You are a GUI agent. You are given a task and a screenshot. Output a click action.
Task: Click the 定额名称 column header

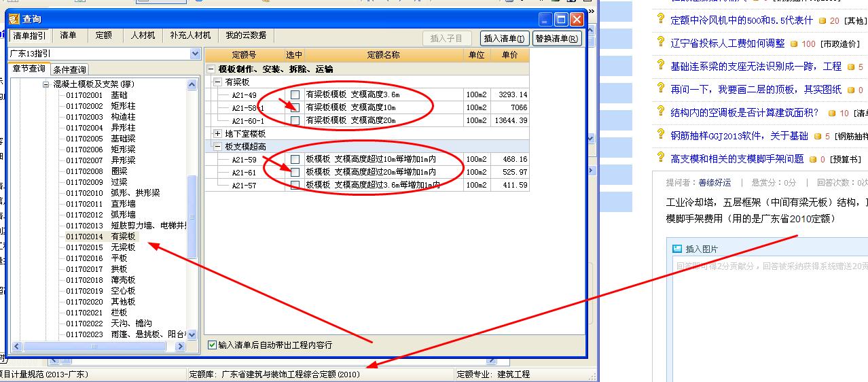(384, 55)
